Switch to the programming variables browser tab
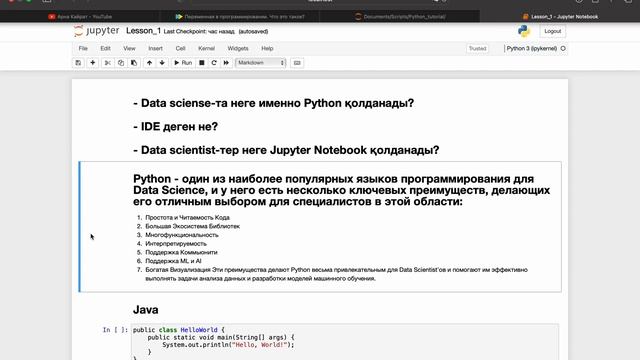Screen dimensions: 640x360 [x=240, y=17]
